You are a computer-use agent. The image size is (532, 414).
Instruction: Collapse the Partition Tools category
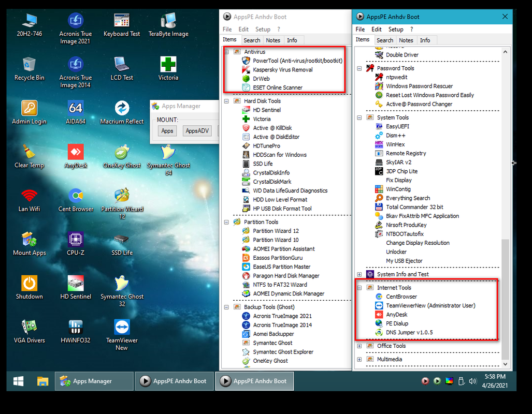tap(226, 222)
